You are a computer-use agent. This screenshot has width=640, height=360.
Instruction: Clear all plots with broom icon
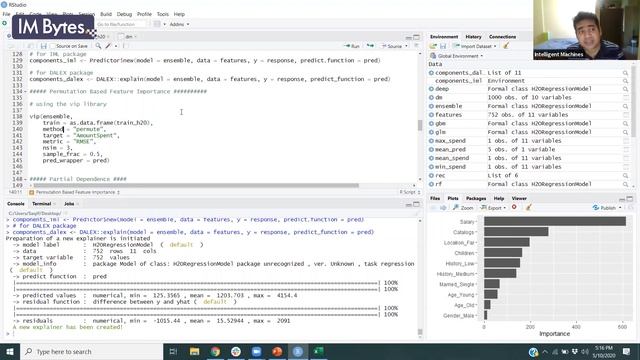(x=528, y=207)
